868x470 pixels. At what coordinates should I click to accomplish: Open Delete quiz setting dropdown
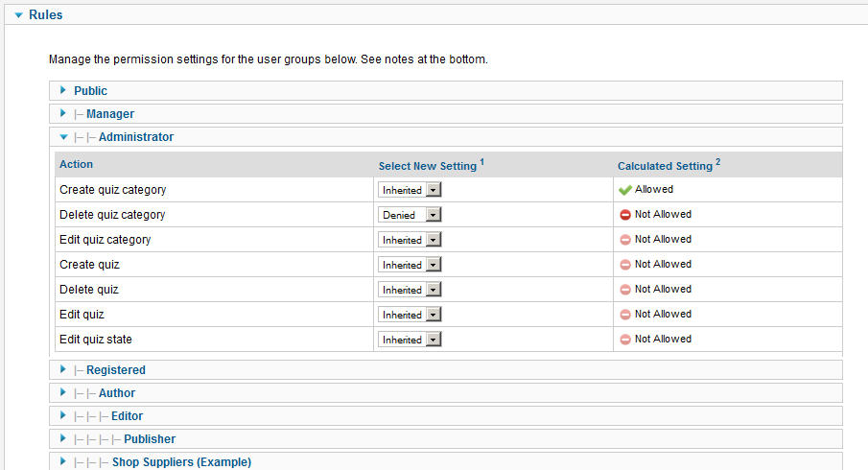[410, 290]
